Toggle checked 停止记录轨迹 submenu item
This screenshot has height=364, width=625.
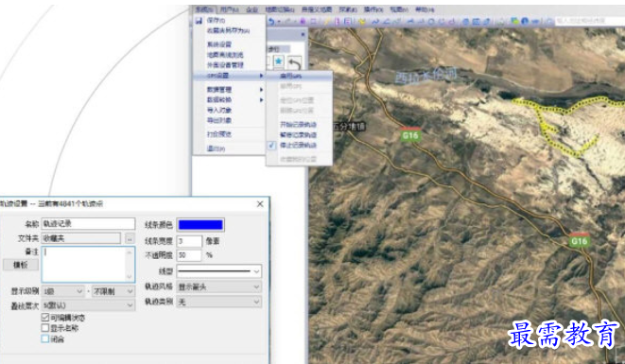299,145
